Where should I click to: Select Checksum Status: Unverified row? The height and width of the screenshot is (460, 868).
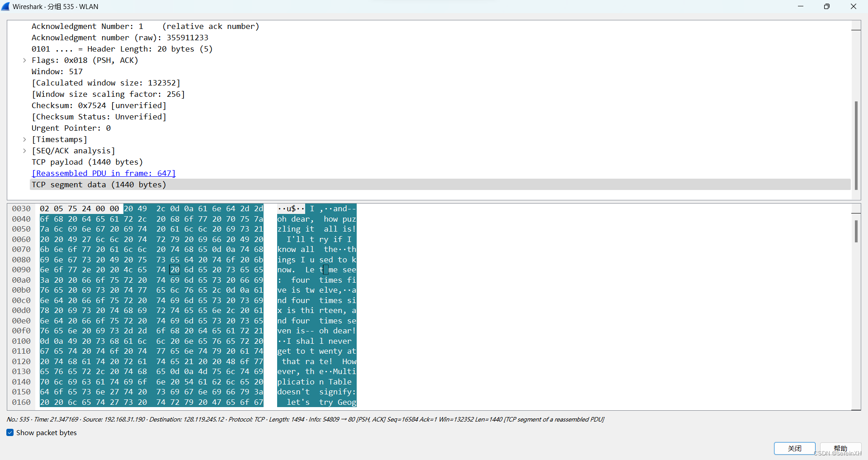[440, 117]
